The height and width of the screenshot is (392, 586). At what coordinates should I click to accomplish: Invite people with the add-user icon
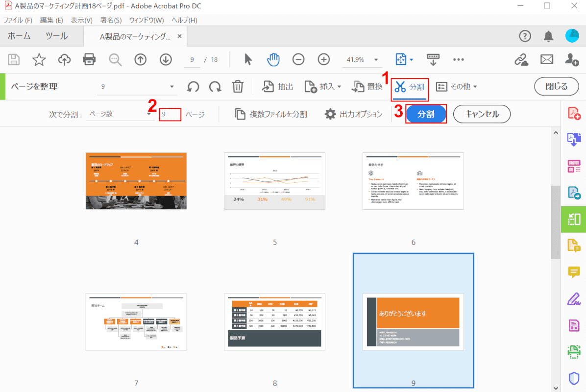coord(572,59)
